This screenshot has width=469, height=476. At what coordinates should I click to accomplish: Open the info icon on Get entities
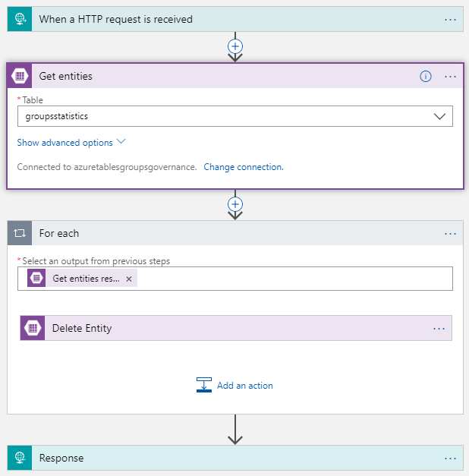point(426,77)
